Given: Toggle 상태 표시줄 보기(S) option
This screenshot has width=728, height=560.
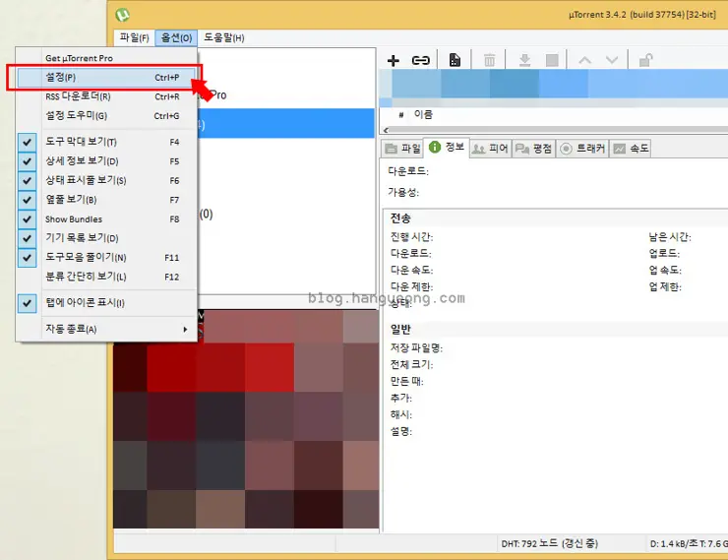Looking at the screenshot, I should (106, 180).
